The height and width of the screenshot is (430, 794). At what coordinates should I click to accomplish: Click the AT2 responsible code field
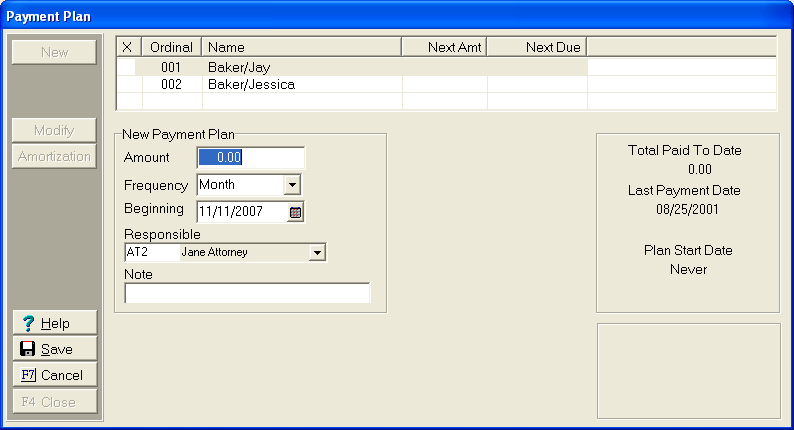click(x=150, y=253)
